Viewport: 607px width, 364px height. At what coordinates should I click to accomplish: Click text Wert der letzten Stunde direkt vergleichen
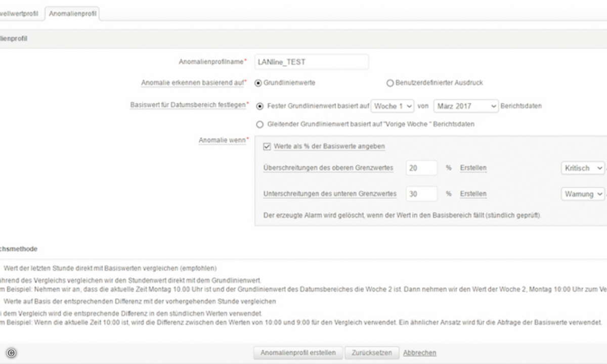(x=110, y=268)
